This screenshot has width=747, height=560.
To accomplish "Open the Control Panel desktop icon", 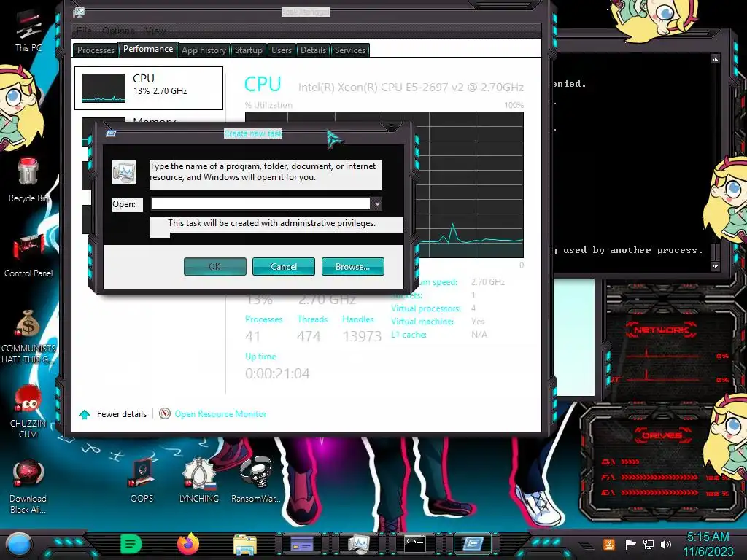I will click(x=28, y=255).
